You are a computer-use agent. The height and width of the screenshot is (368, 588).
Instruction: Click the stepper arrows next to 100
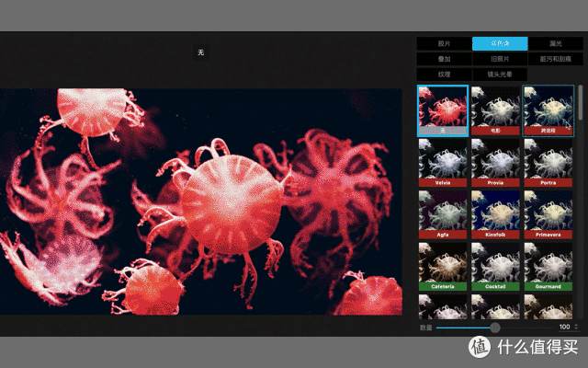click(576, 328)
